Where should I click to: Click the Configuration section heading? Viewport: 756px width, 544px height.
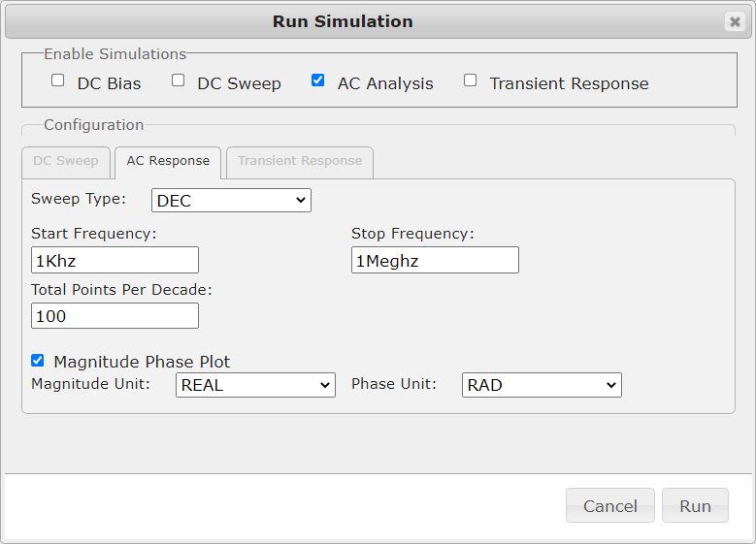click(93, 125)
